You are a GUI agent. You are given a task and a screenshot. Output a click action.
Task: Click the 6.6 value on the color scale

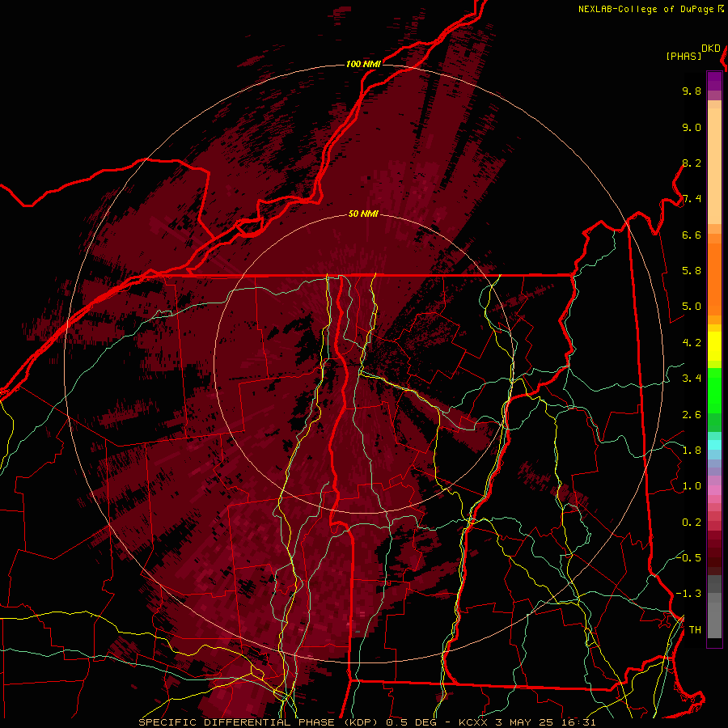[x=692, y=235]
